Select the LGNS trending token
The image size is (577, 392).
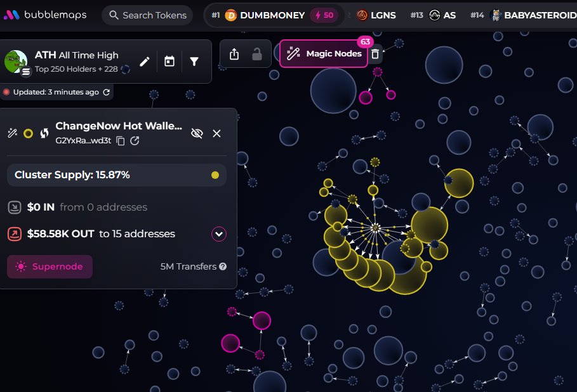click(376, 15)
